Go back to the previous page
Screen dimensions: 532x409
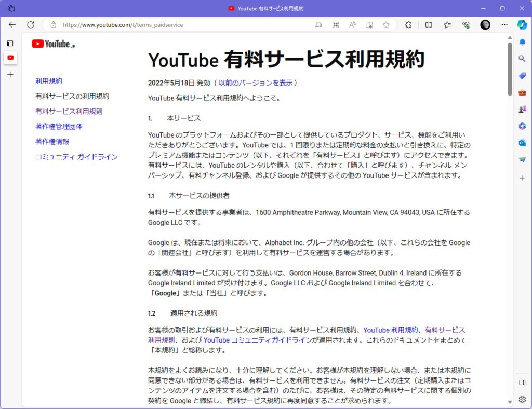coord(12,25)
